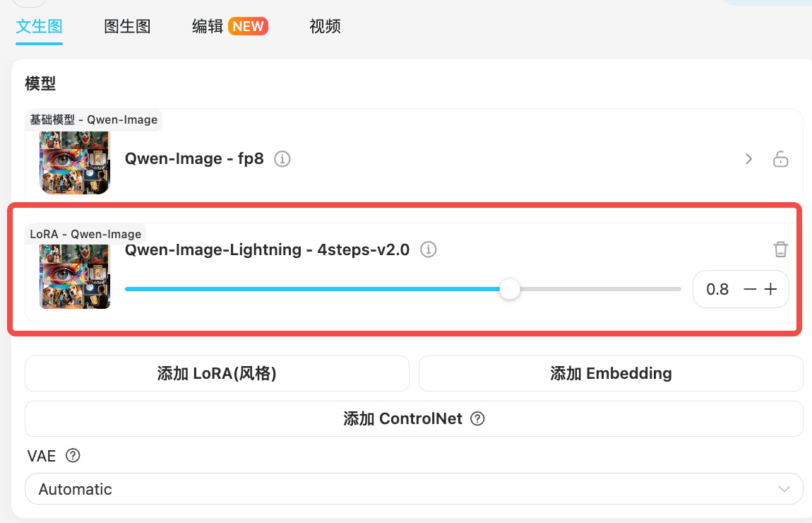Screen dimensions: 812x523
Task: Click the 添加 ControlNet button
Action: tap(402, 419)
